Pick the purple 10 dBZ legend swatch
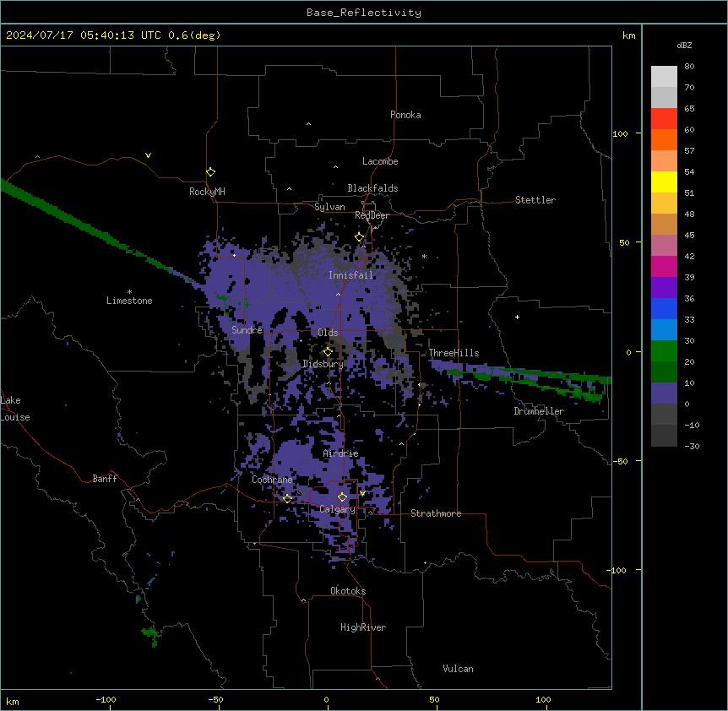728x711 pixels. pos(664,393)
